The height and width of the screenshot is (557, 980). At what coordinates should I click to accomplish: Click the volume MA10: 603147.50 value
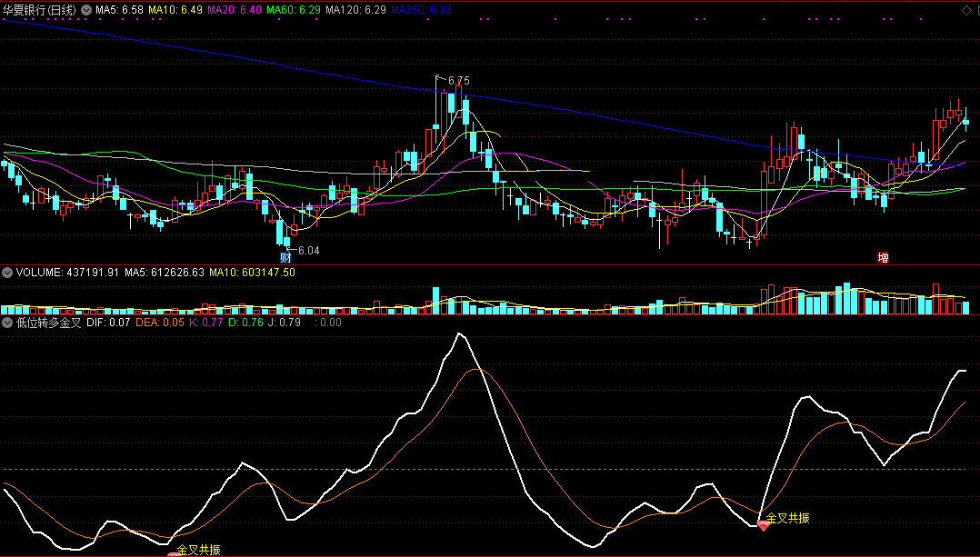tap(253, 273)
